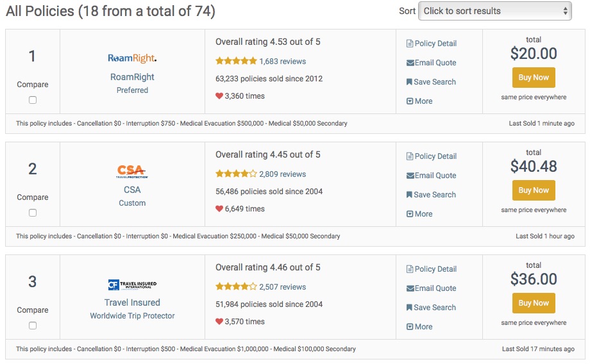Screen dimensions: 590x364
Task: Click the CSA Travel Protection logo
Action: click(x=132, y=171)
